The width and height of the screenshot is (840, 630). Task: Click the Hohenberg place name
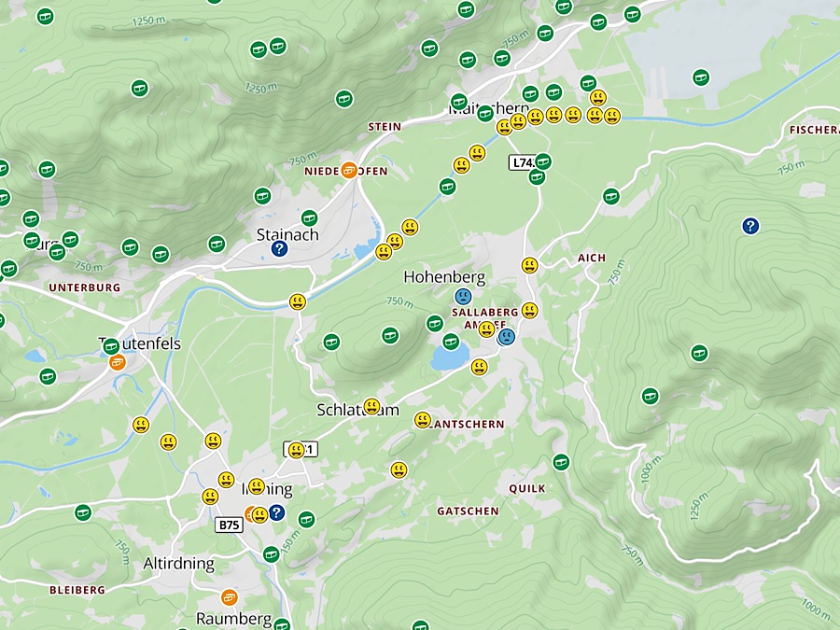click(443, 277)
